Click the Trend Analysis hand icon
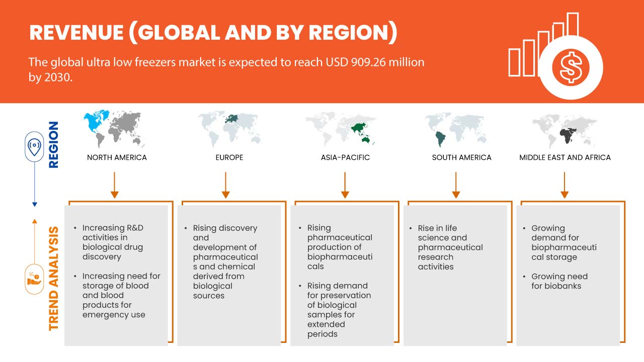 click(x=34, y=278)
